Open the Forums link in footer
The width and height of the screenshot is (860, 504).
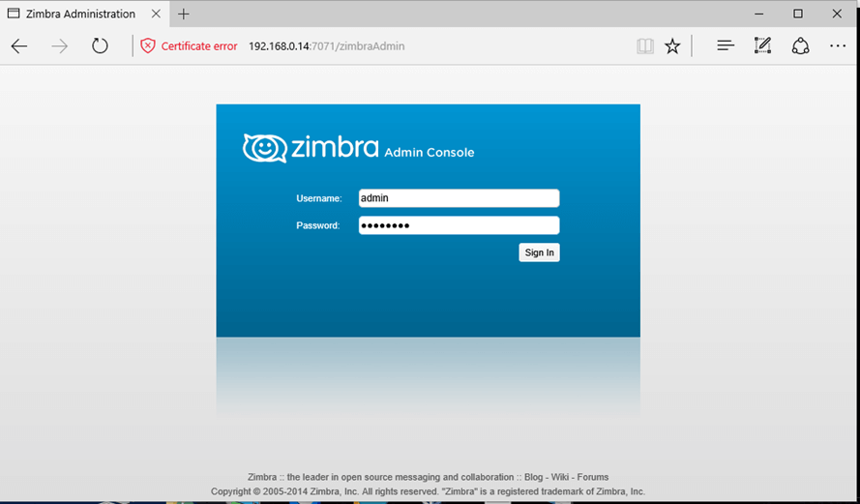click(x=593, y=477)
